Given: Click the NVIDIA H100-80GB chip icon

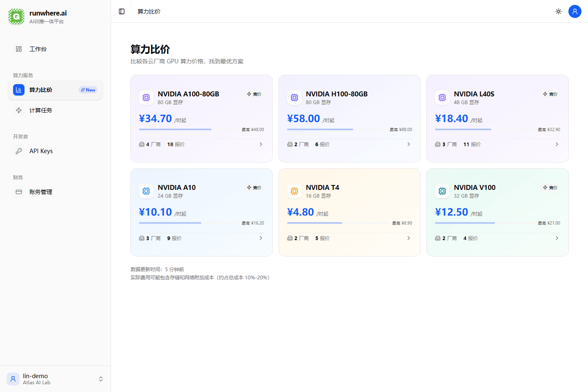Looking at the screenshot, I should point(294,98).
